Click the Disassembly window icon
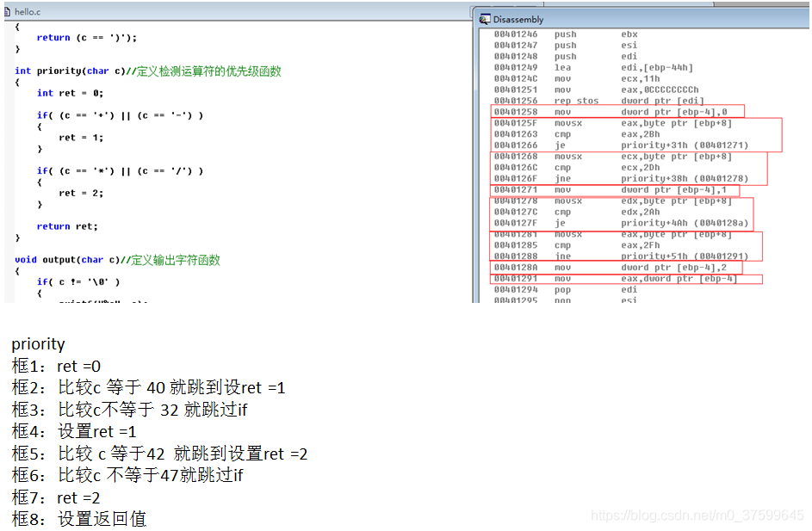Screen dimensions: 812x531 tap(484, 19)
